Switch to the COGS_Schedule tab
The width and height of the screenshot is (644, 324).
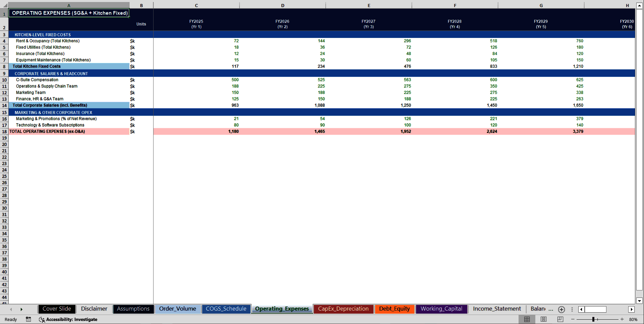(226, 309)
